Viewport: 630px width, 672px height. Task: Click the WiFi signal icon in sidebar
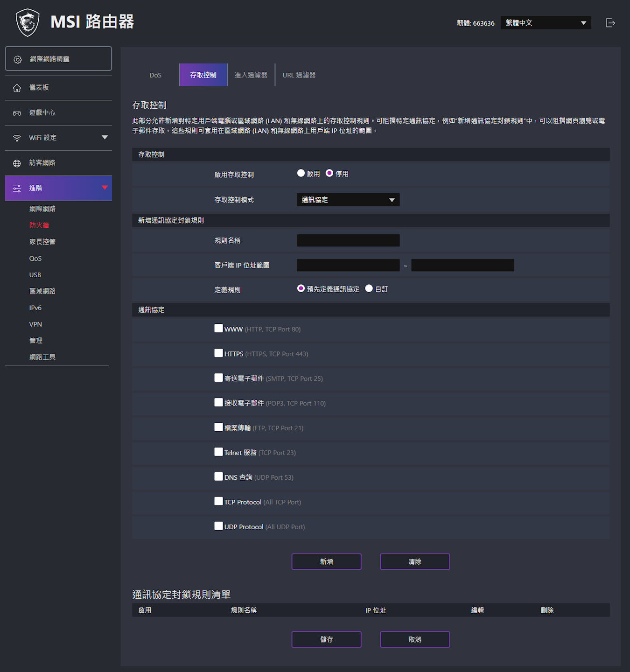(17, 138)
